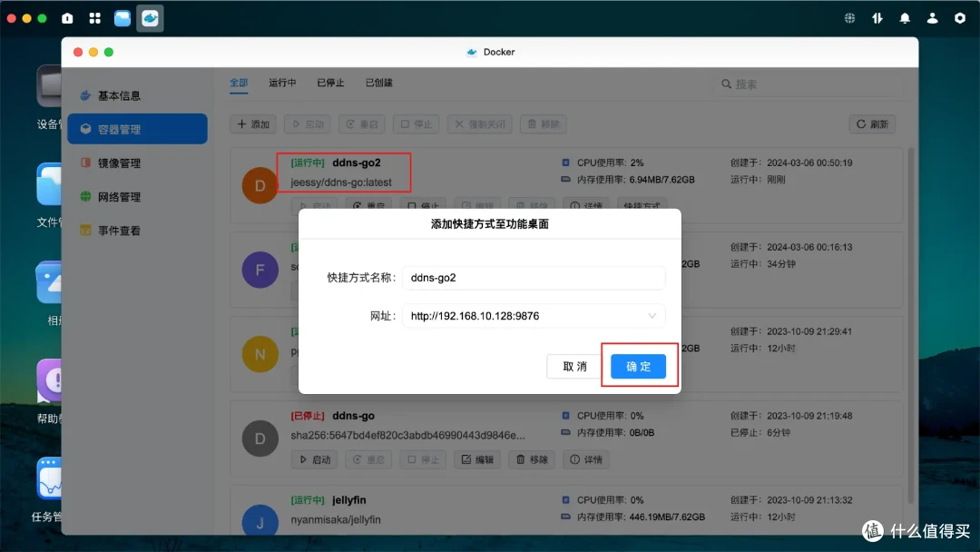The image size is (980, 552).
Task: Click the 搜索 search field
Action: click(808, 84)
